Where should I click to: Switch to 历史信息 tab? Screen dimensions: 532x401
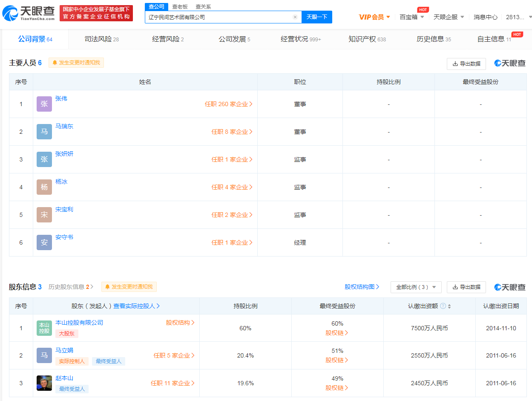point(434,39)
